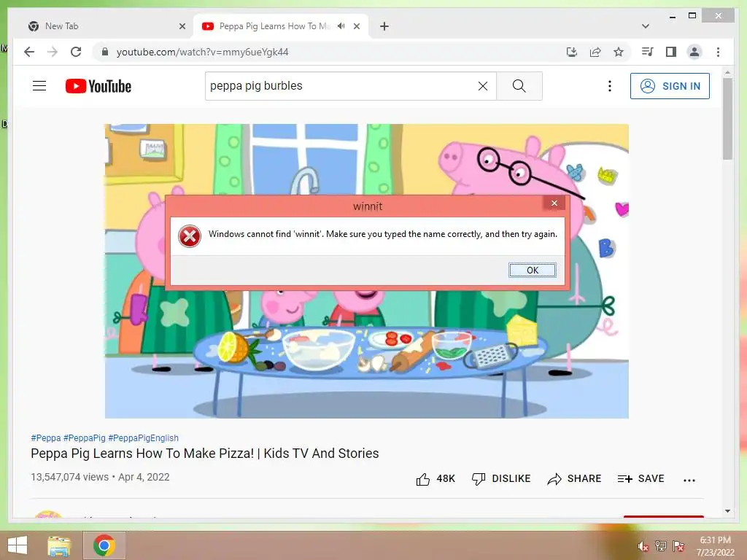Click the Chrome taskbar icon
Screen dimensions: 747x560
coord(104,545)
